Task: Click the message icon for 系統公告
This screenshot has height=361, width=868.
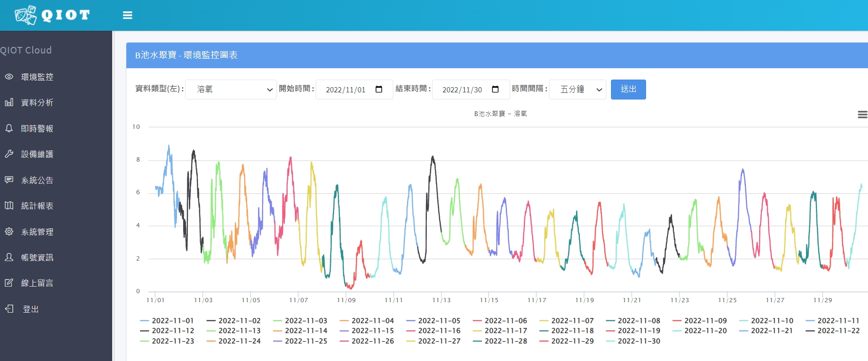Action: click(9, 180)
